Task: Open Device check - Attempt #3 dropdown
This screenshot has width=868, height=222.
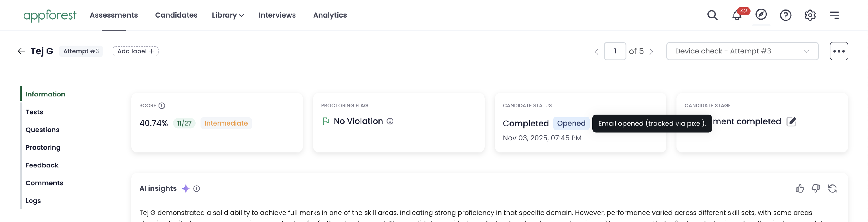Action: 742,51
